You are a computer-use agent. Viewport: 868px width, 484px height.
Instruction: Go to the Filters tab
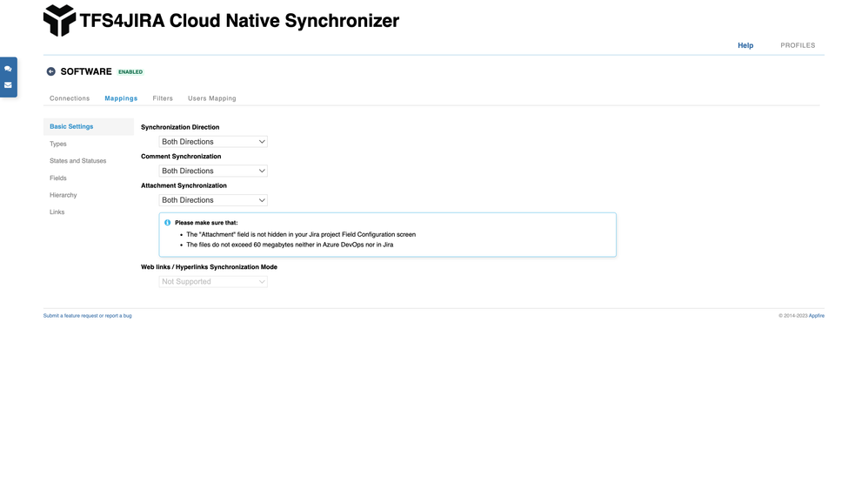[x=163, y=98]
